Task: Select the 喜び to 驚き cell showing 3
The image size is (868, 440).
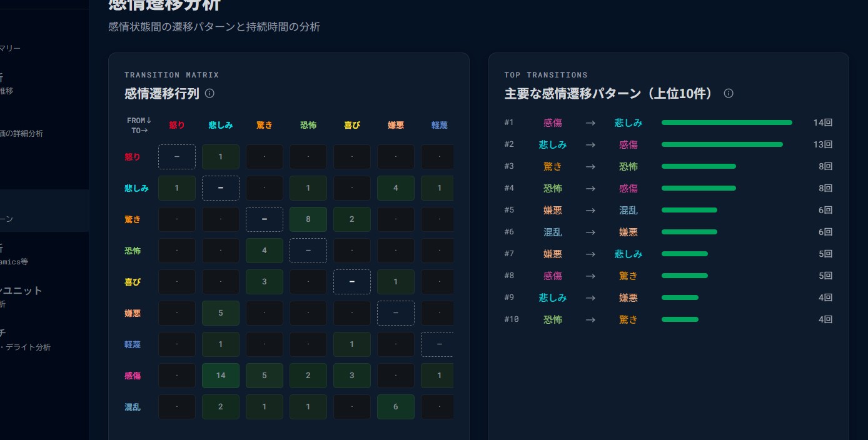Action: point(265,282)
